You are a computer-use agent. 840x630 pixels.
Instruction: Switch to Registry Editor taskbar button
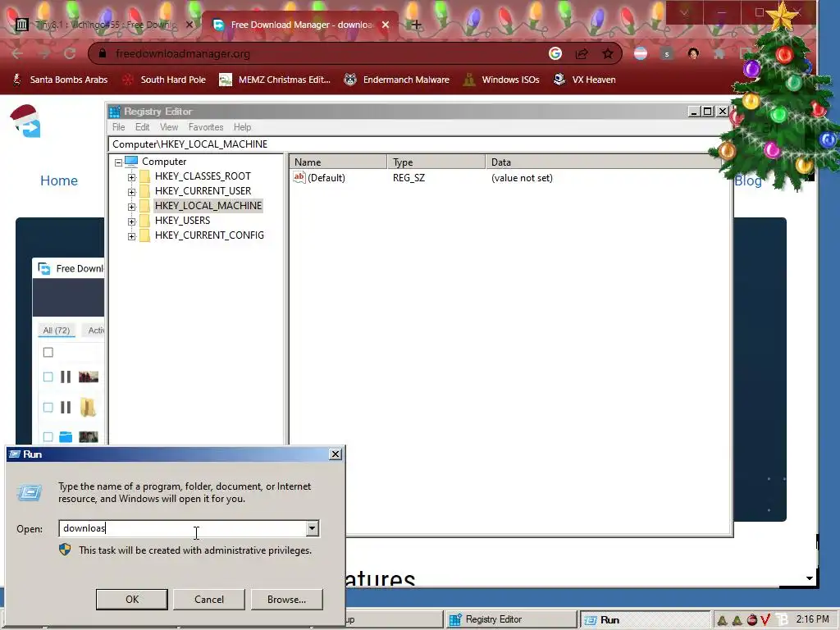pyautogui.click(x=511, y=620)
